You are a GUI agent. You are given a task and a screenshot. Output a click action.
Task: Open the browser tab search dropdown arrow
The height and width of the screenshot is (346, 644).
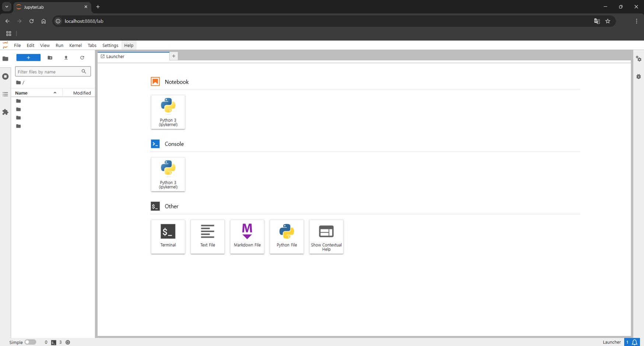click(7, 7)
